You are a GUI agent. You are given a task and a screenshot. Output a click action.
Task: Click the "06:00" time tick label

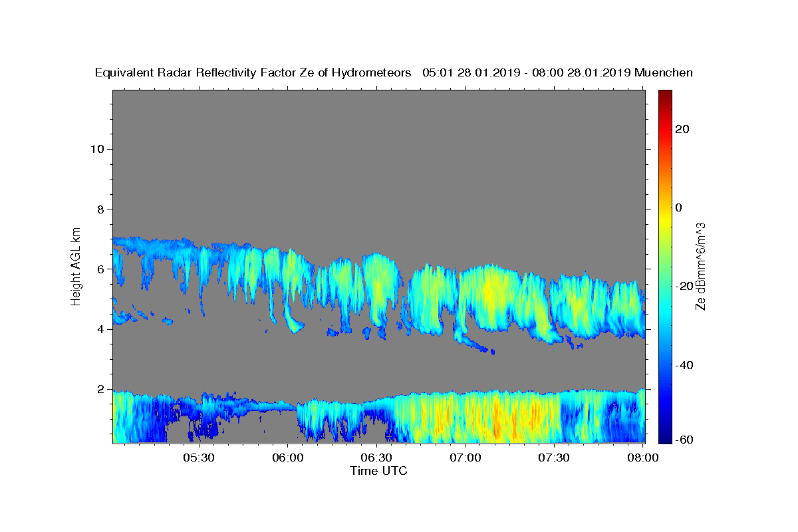click(288, 458)
